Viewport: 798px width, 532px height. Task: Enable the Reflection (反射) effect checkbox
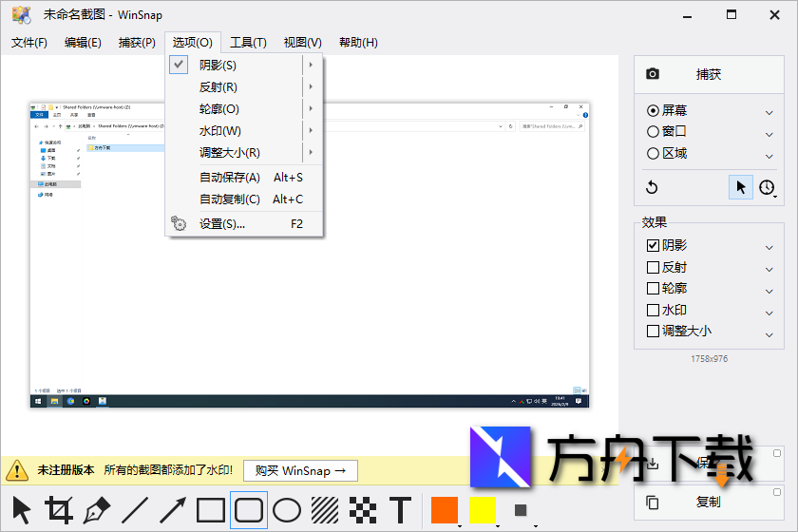point(653,267)
